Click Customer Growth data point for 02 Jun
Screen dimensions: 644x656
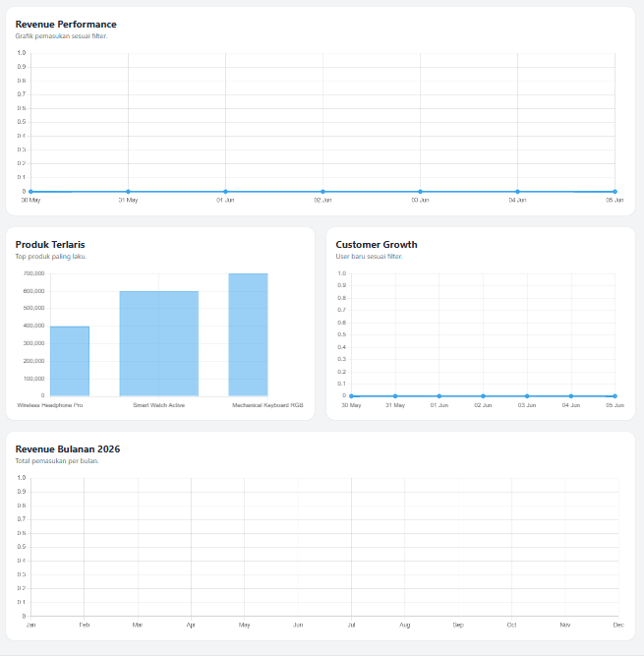(x=483, y=396)
